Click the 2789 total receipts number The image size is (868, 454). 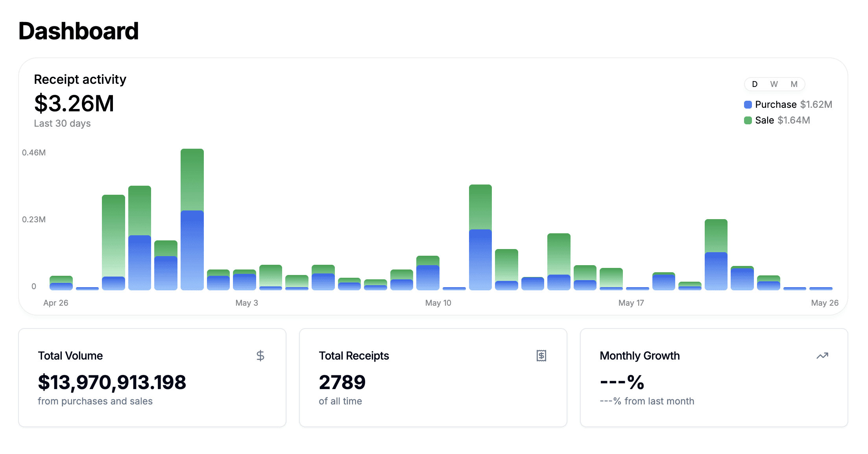point(342,382)
